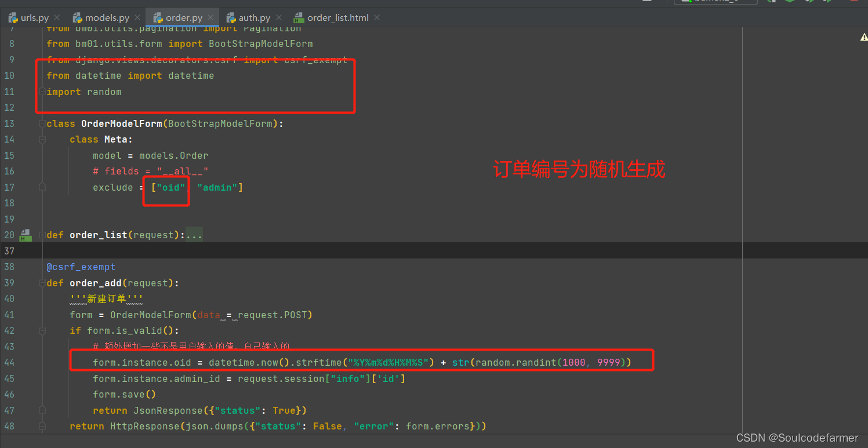Click the 'class Meta:' code text
868x448 pixels.
point(101,140)
